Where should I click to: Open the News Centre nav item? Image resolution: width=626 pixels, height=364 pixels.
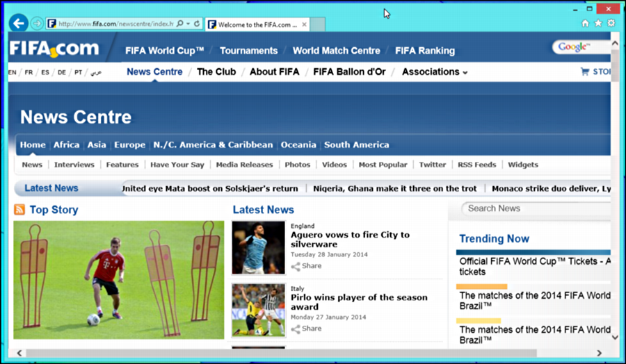pos(154,72)
